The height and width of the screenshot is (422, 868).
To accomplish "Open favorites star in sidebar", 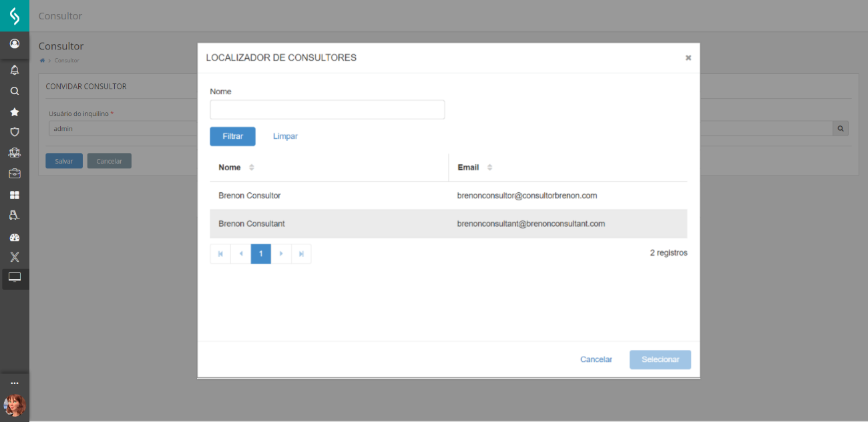I will click(15, 112).
